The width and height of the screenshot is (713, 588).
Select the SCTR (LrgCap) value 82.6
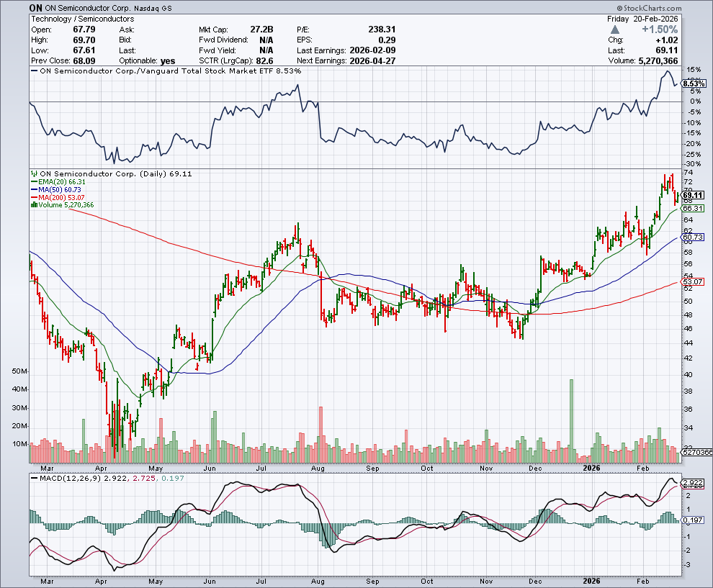coord(264,61)
